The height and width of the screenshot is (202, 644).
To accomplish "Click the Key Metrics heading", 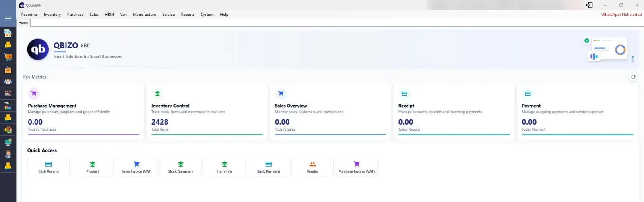I will [35, 77].
